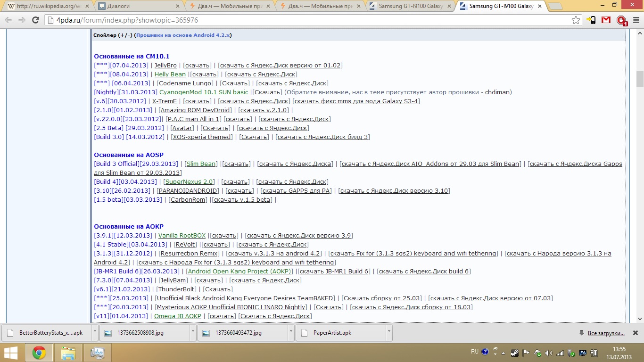Close the downloads bar with the X
The image size is (644, 362).
click(635, 333)
